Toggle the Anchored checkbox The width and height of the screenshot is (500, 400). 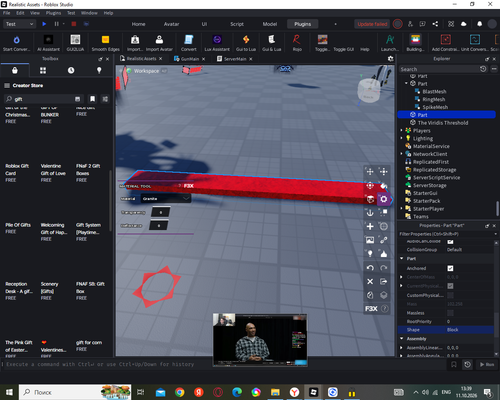pyautogui.click(x=450, y=268)
